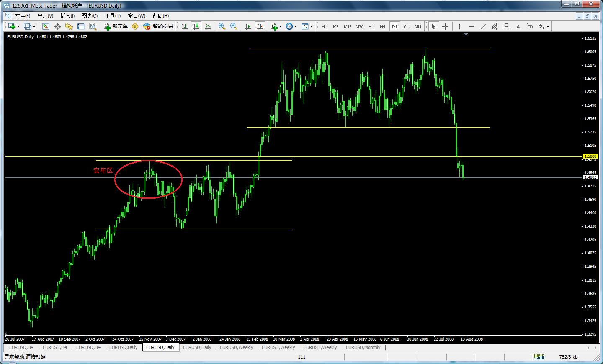Image resolution: width=603 pixels, height=364 pixels.
Task: Toggle chart Auto Scroll
Action: pos(248,26)
